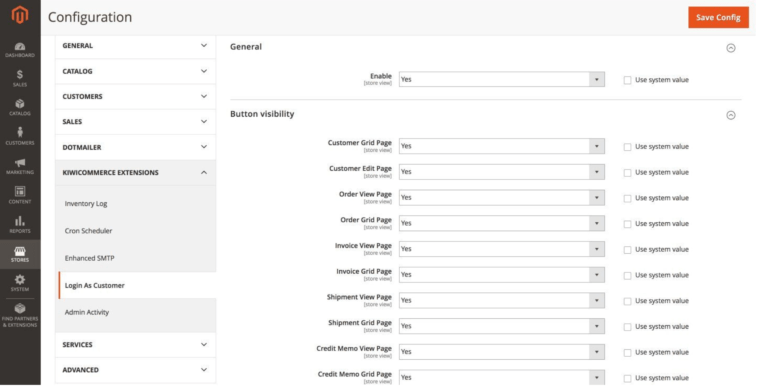
Task: Check Use system value for Invoice View Page
Action: [x=627, y=250]
